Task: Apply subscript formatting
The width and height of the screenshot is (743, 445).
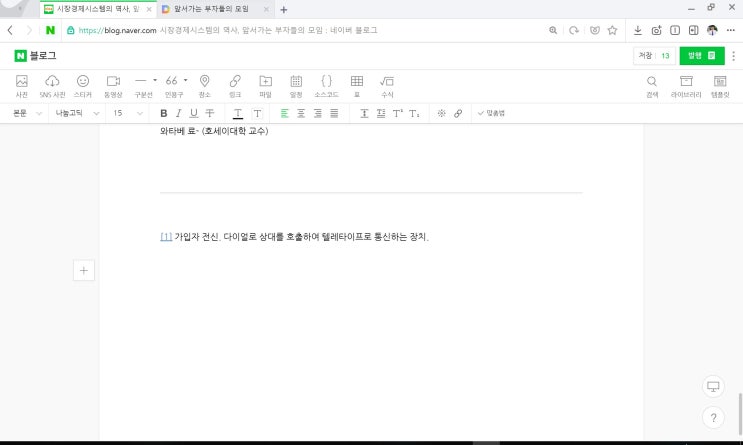Action: click(414, 113)
